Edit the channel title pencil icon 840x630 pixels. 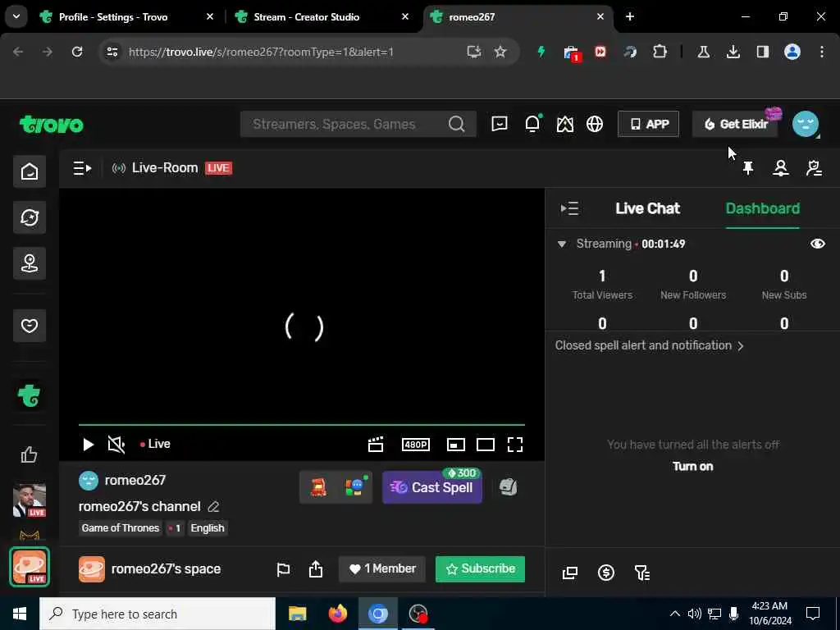coord(213,506)
